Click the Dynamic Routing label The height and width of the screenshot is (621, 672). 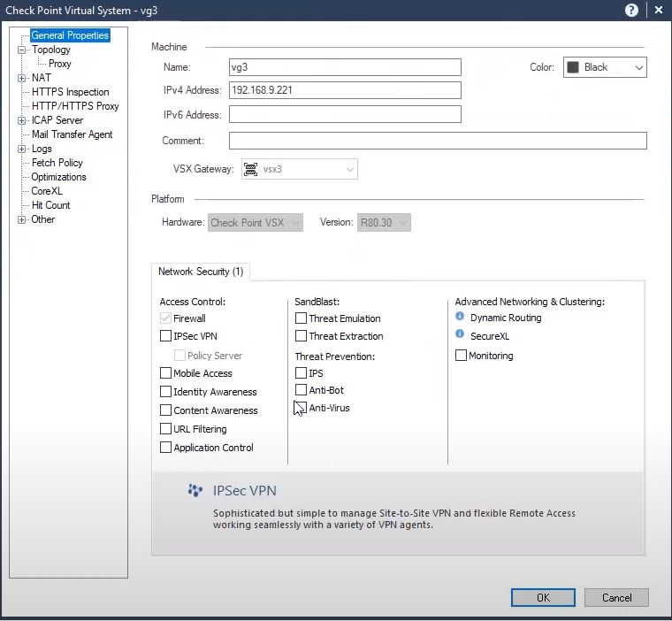(506, 318)
